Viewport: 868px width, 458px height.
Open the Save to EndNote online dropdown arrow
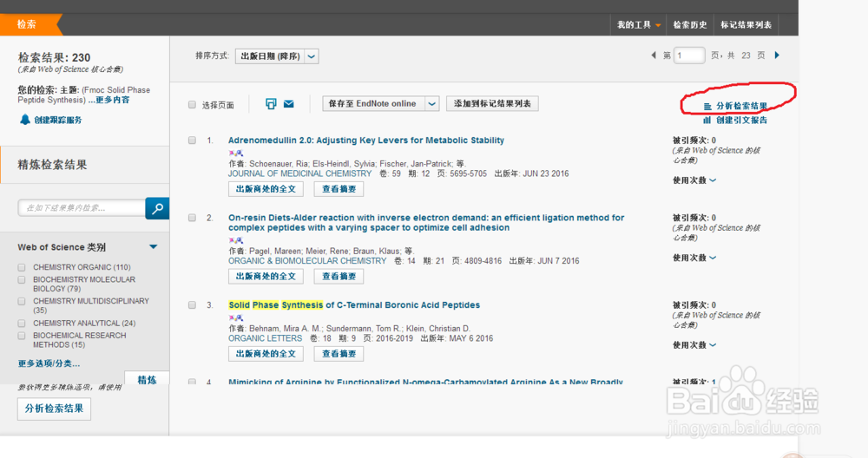(431, 103)
